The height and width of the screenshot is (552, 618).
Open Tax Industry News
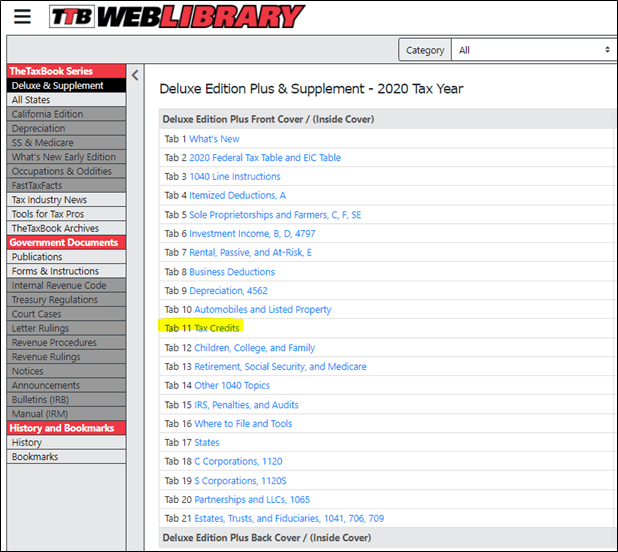point(66,199)
